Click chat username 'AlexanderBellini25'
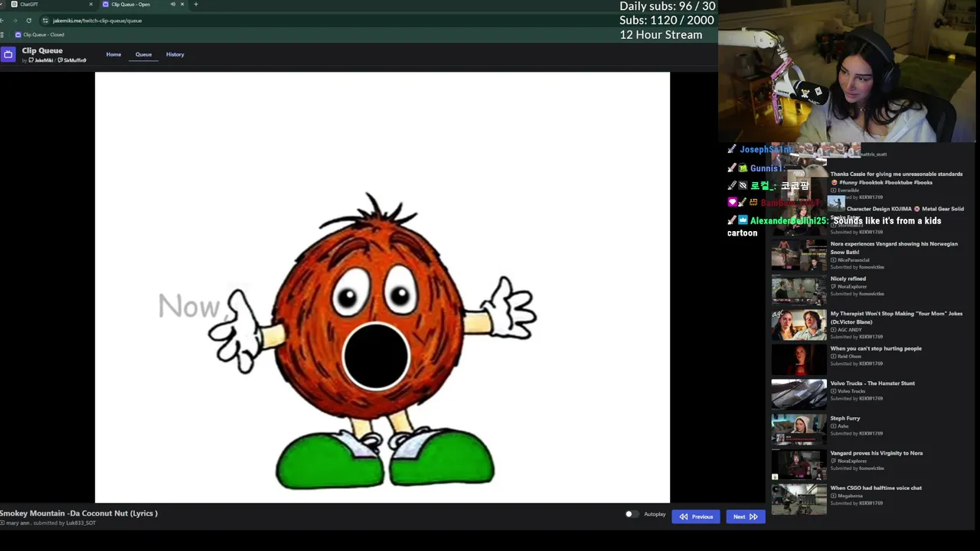The image size is (980, 551). point(789,221)
